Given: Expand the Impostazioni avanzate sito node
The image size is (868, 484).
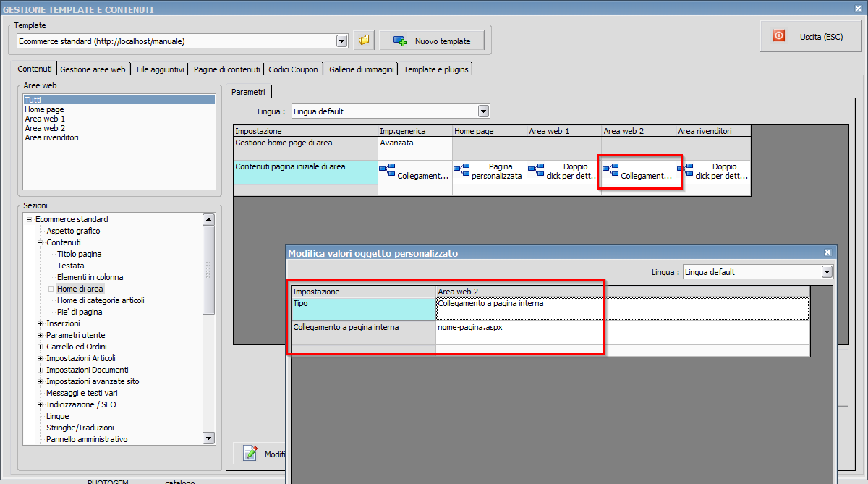Looking at the screenshot, I should 40,381.
